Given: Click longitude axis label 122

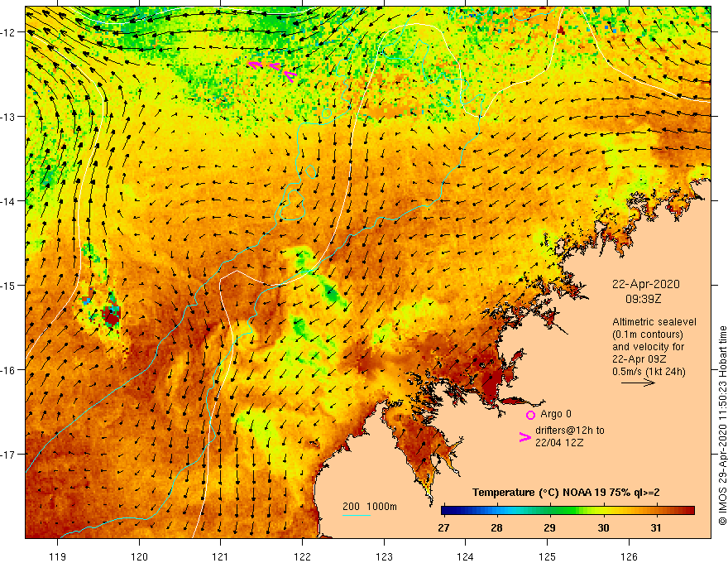Looking at the screenshot, I should pos(302,556).
